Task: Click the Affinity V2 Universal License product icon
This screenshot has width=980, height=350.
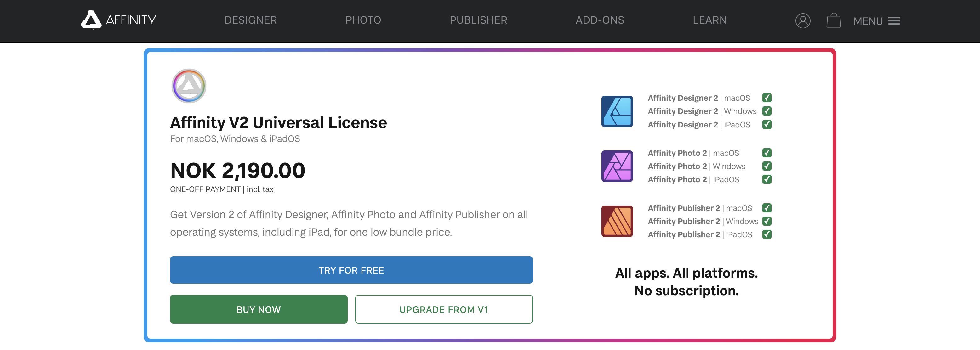Action: 189,86
